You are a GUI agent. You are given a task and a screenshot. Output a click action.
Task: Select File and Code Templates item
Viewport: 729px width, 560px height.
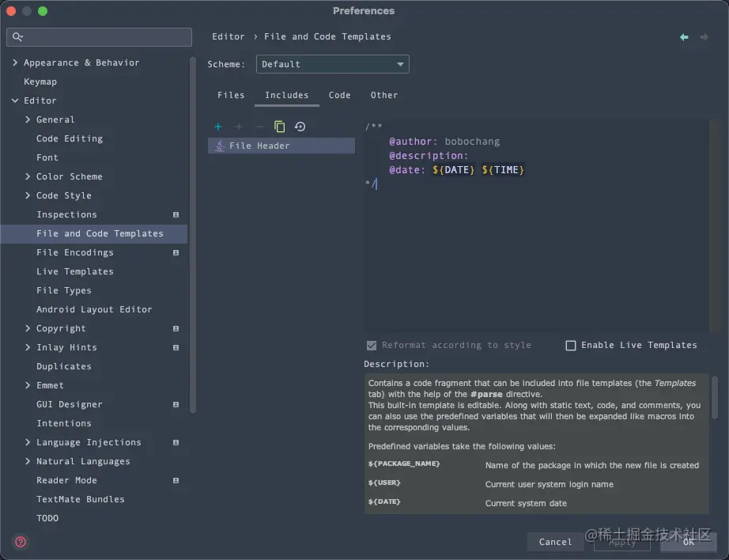93,233
